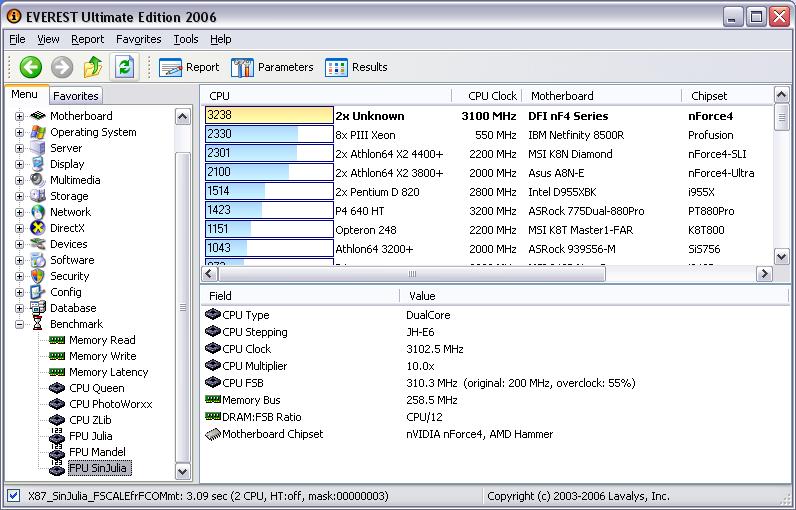
Task: Sort by Chipset column header
Action: tap(727, 96)
